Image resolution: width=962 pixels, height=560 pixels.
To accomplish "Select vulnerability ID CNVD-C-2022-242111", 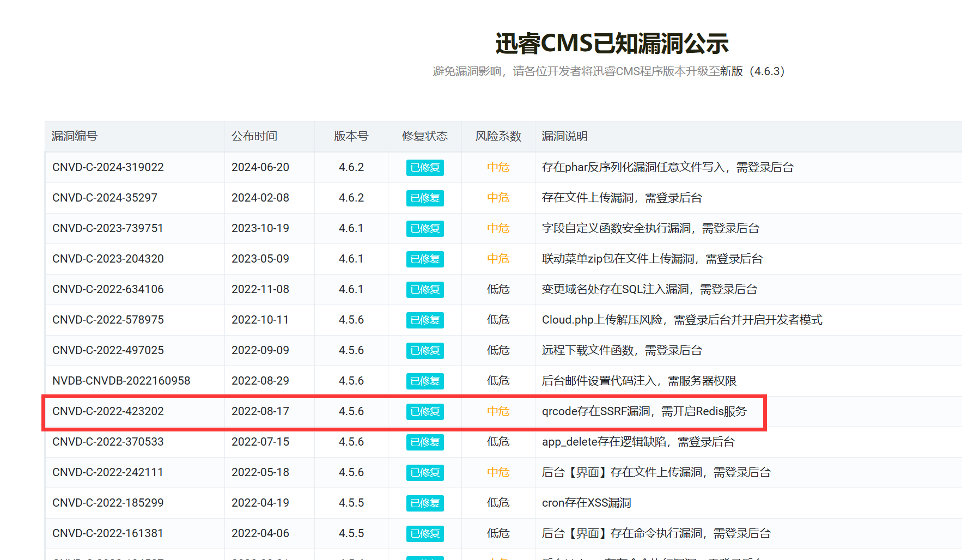I will (108, 472).
